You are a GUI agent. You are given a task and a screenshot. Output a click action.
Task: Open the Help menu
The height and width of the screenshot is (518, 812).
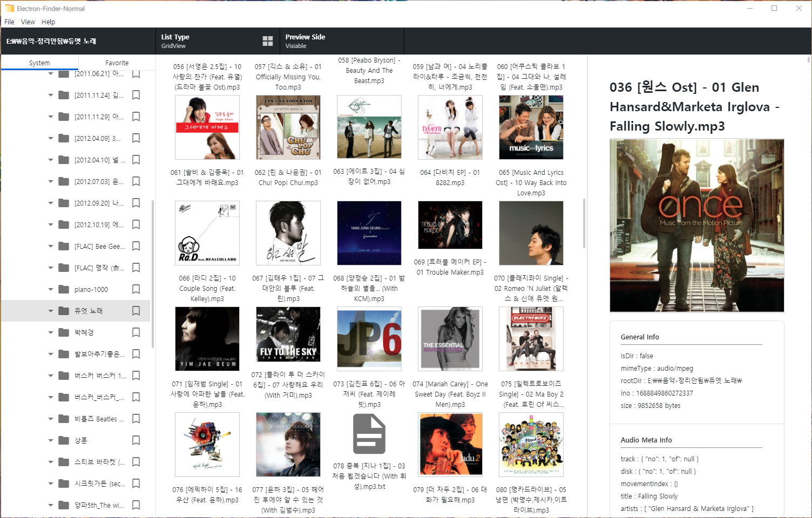pos(49,22)
